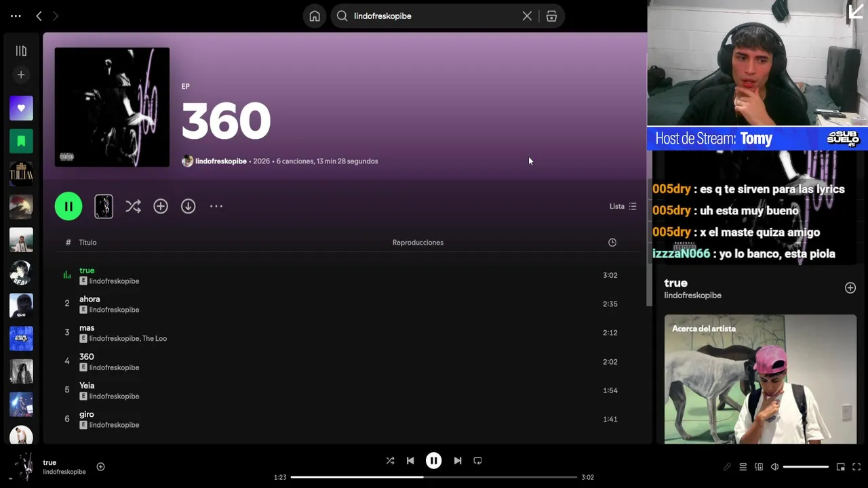This screenshot has width=868, height=488.
Task: Open the miniplayer icon
Action: tap(841, 467)
